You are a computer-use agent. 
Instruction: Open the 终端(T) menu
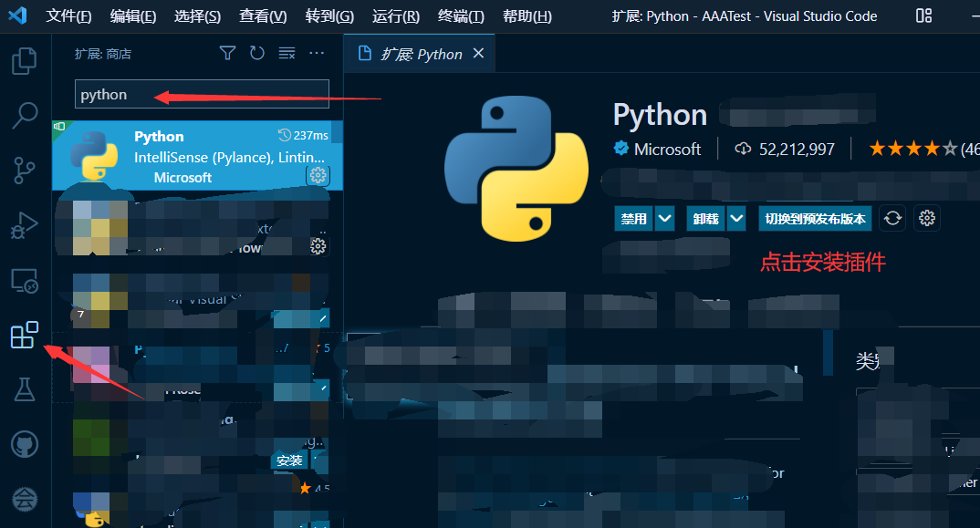(461, 16)
